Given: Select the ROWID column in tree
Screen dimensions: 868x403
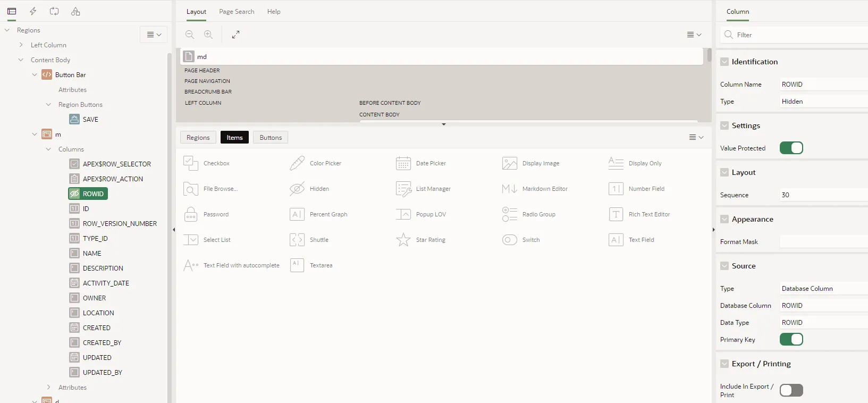Looking at the screenshot, I should tap(88, 194).
